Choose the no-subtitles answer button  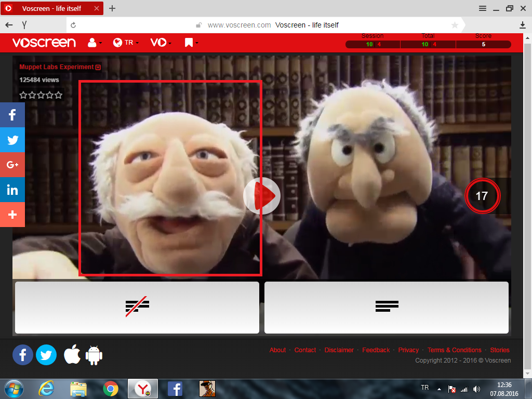[137, 308]
